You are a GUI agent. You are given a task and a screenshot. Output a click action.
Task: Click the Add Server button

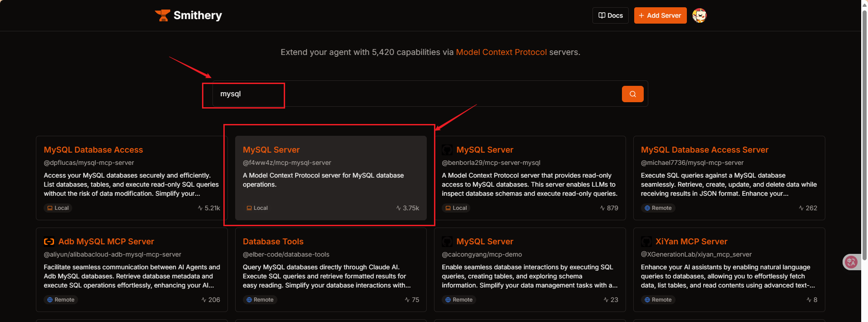pos(660,15)
